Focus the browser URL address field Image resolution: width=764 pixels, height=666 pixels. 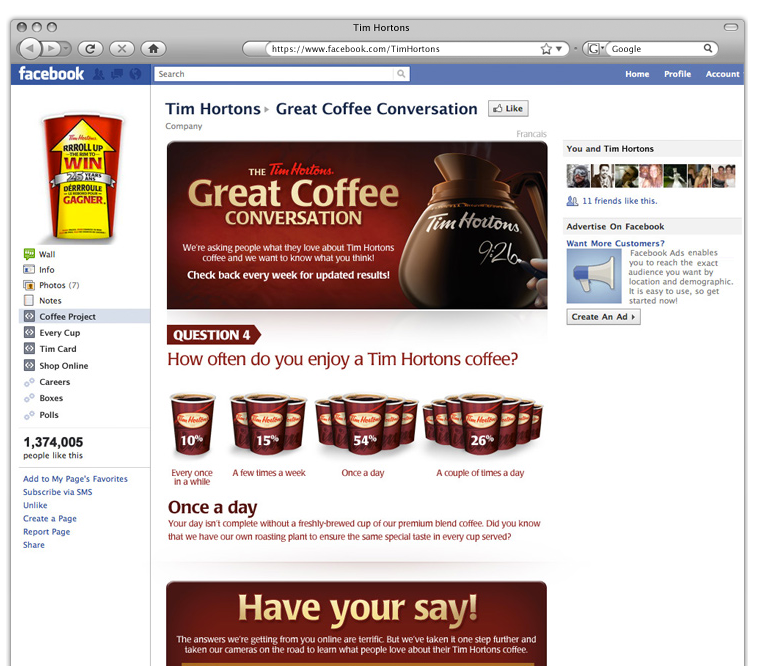tap(404, 49)
